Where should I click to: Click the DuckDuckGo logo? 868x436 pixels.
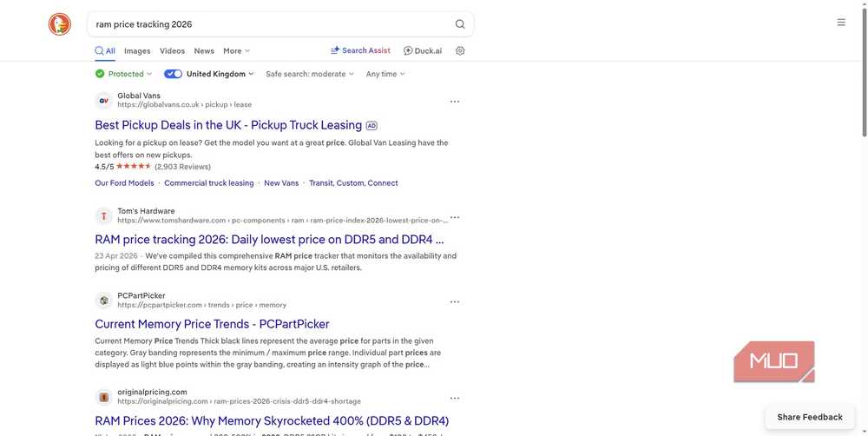coord(60,24)
